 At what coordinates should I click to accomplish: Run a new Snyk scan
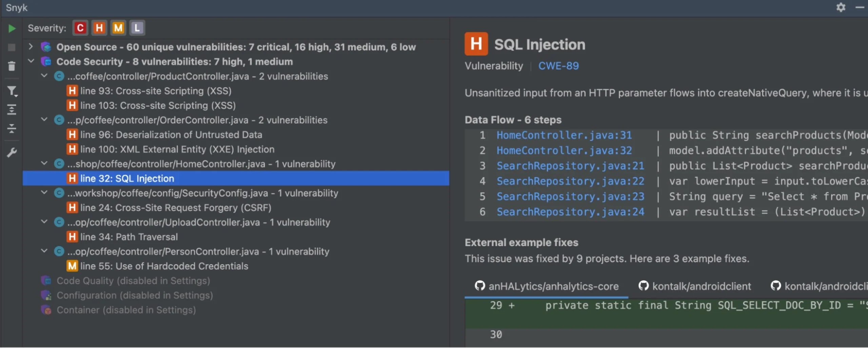click(12, 28)
